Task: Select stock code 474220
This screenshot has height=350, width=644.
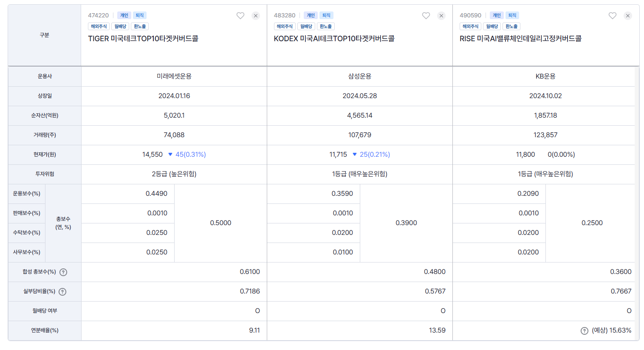Action: coord(99,15)
